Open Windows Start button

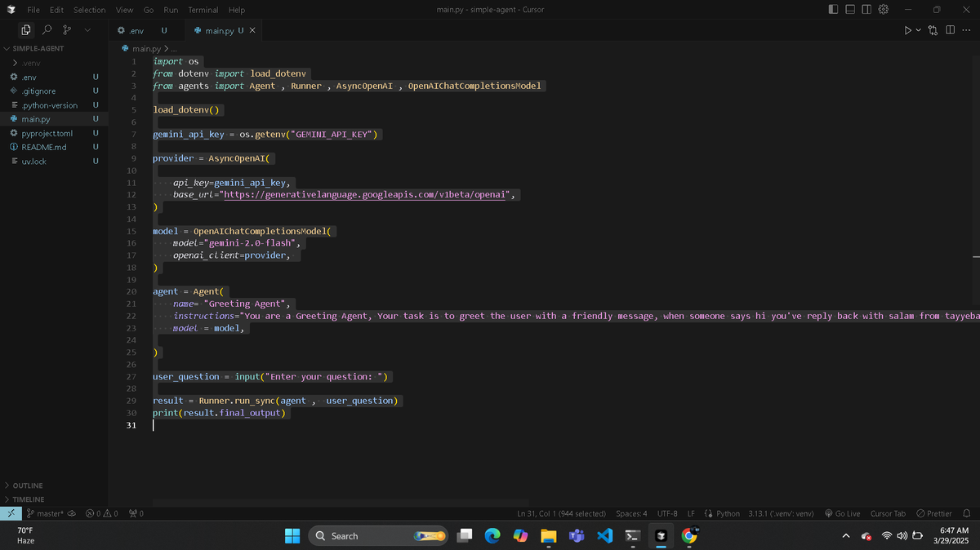click(292, 536)
